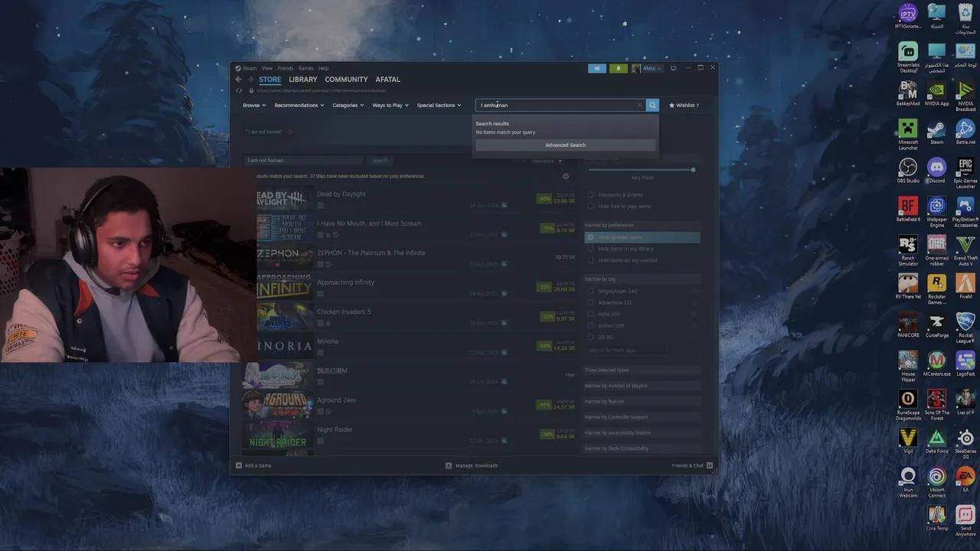
Task: Focus the 'I am not human' search box
Action: (x=305, y=160)
